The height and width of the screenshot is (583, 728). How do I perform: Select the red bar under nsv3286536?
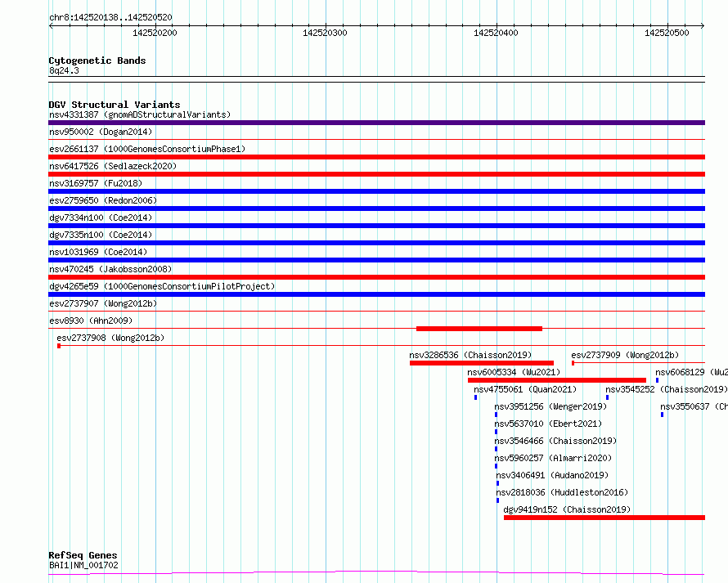[x=482, y=363]
